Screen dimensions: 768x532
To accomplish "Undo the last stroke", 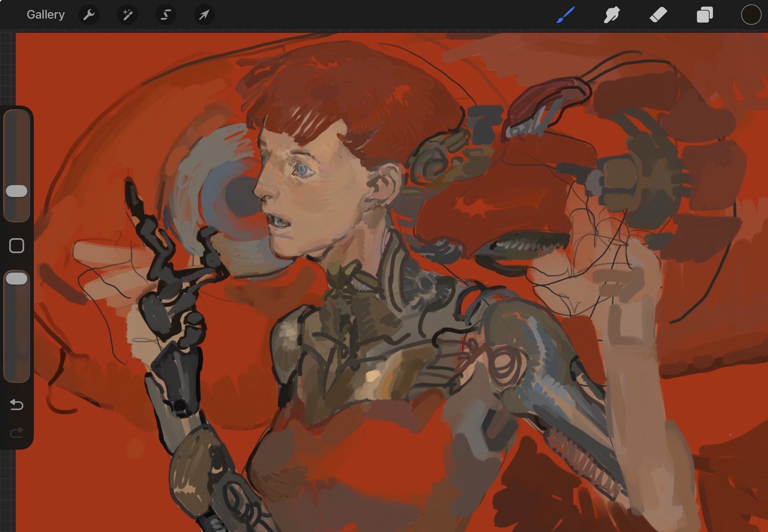I will (x=17, y=405).
